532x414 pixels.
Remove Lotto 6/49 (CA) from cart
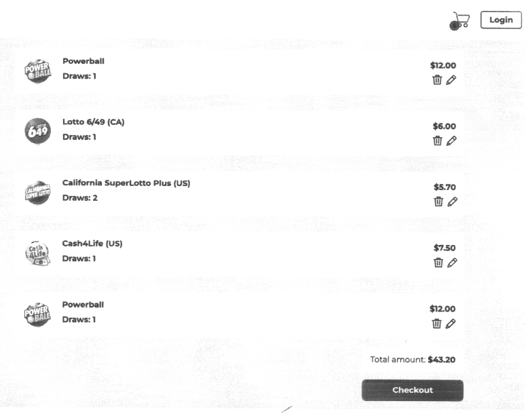[437, 140]
